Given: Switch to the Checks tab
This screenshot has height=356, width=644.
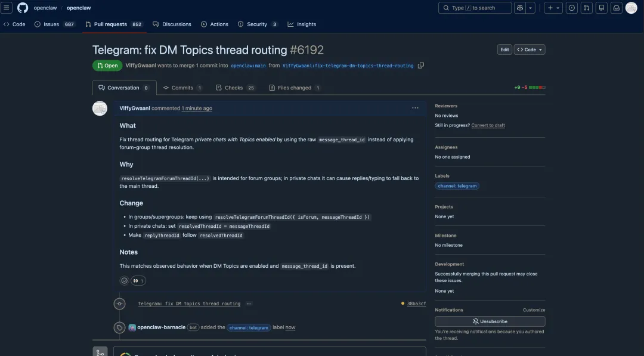Looking at the screenshot, I should click(x=236, y=88).
